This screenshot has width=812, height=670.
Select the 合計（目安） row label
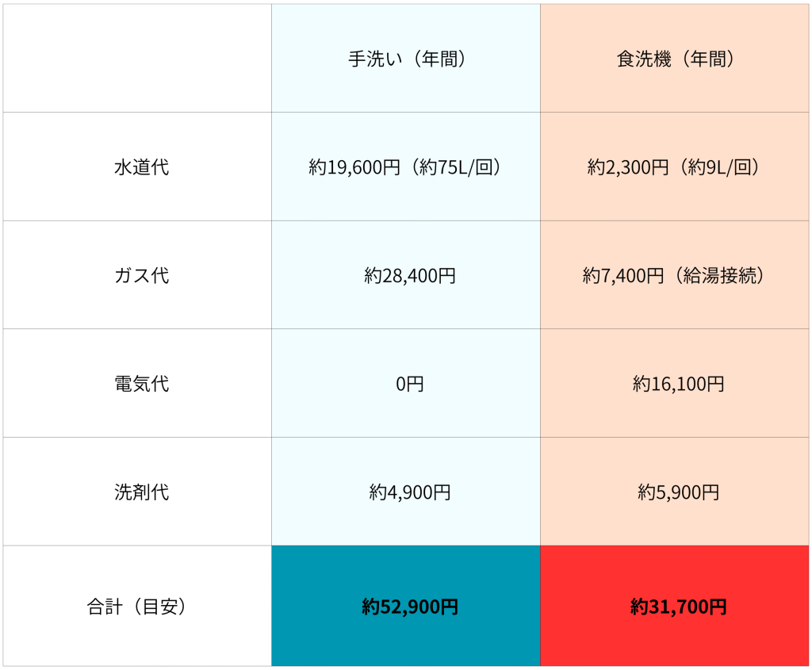(136, 607)
